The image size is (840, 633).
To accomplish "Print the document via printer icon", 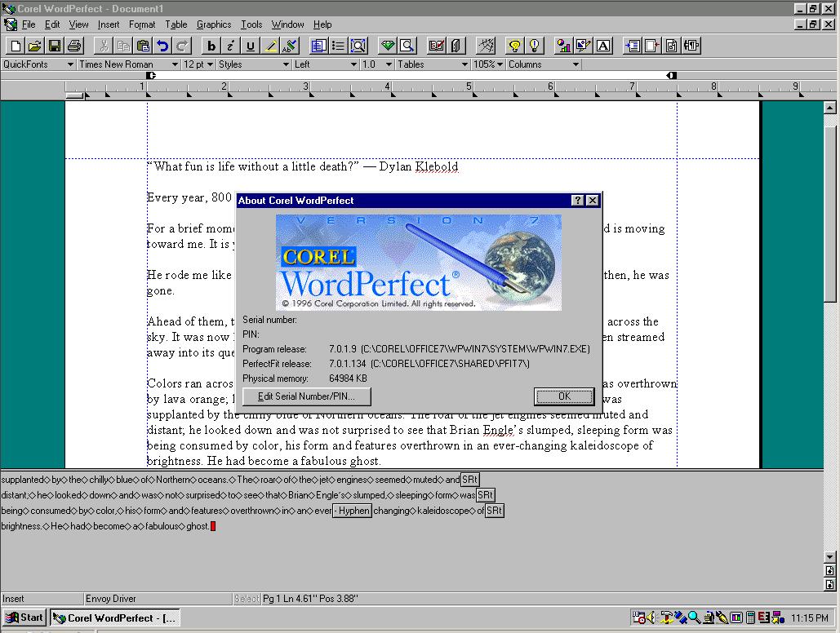I will [x=74, y=46].
